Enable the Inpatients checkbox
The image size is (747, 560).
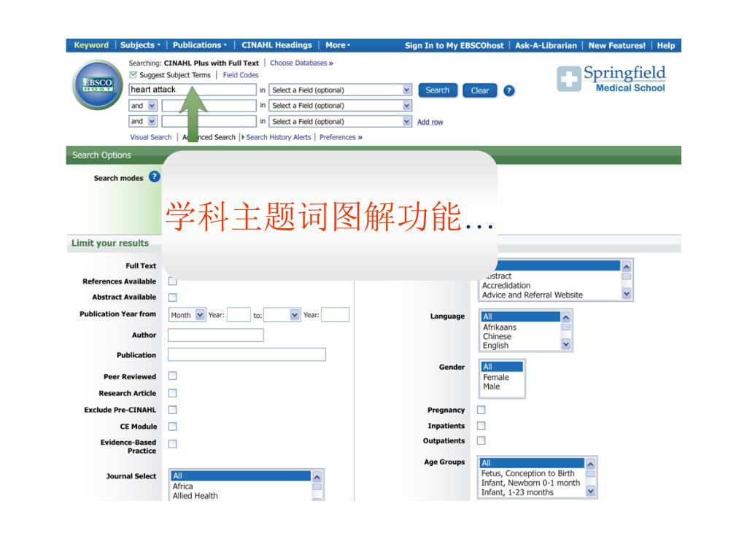click(481, 425)
